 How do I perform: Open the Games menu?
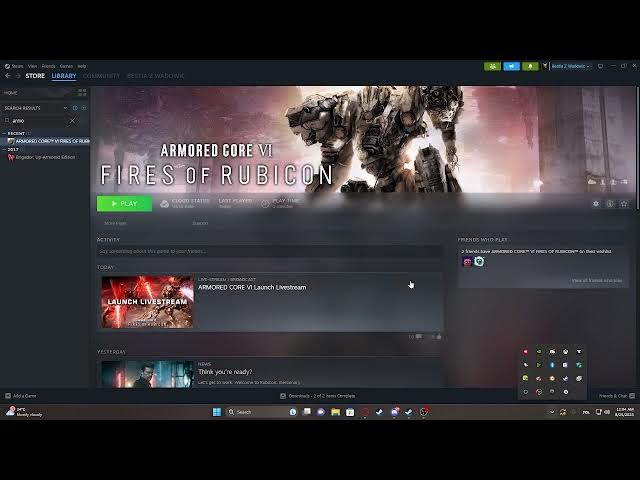coord(67,66)
